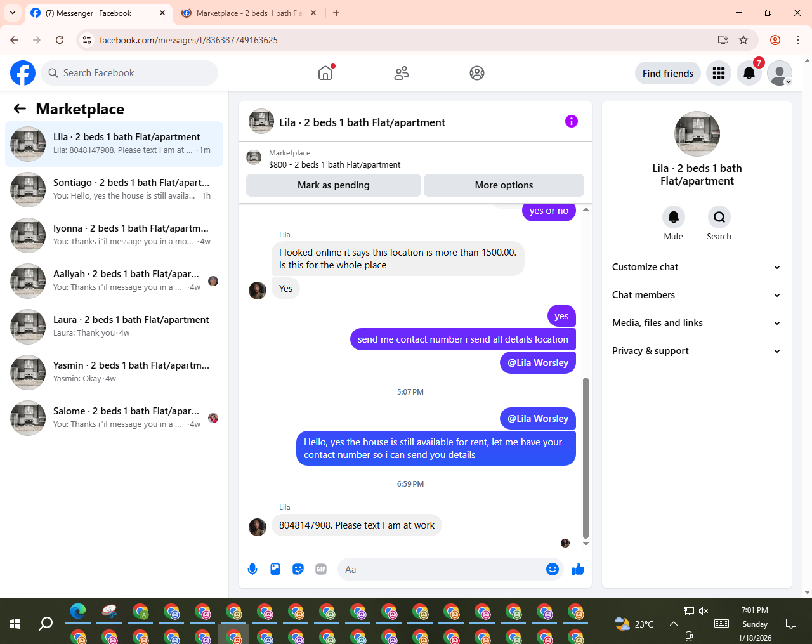Reload the browser page
This screenshot has width=812, height=644.
60,40
